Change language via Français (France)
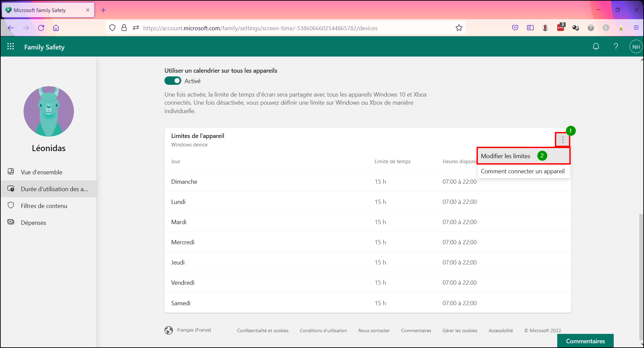 pos(194,330)
